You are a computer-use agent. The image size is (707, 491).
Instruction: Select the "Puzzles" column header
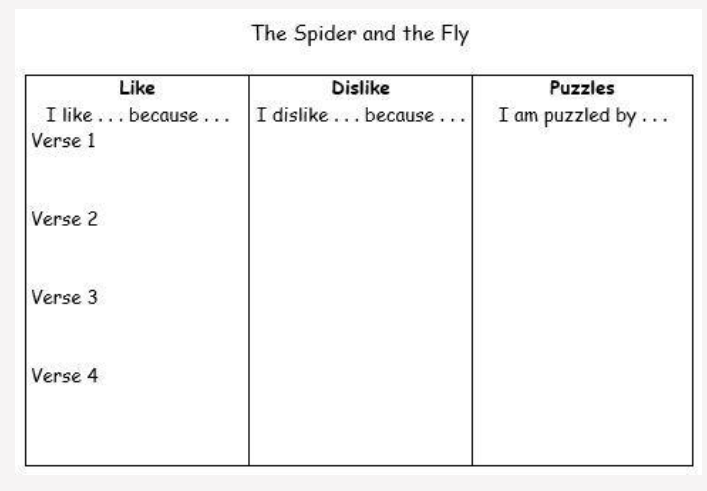(x=583, y=87)
